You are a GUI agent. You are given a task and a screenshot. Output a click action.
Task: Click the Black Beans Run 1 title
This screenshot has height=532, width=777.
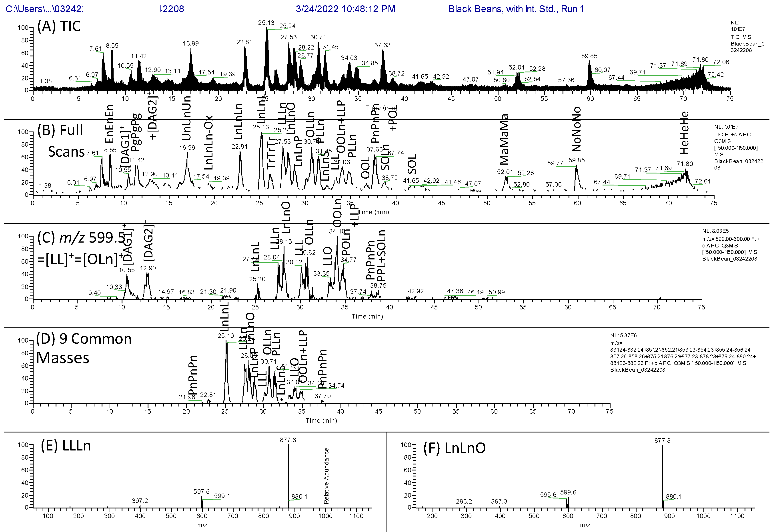coord(516,9)
